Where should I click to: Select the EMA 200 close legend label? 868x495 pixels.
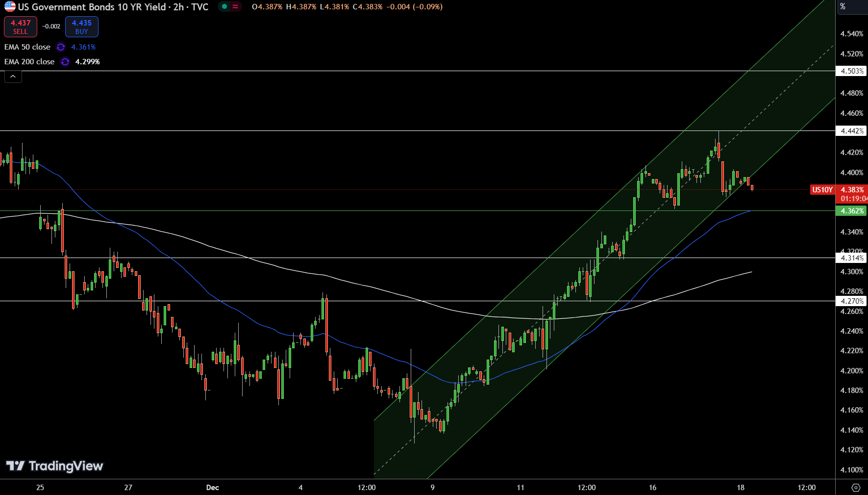(x=29, y=62)
